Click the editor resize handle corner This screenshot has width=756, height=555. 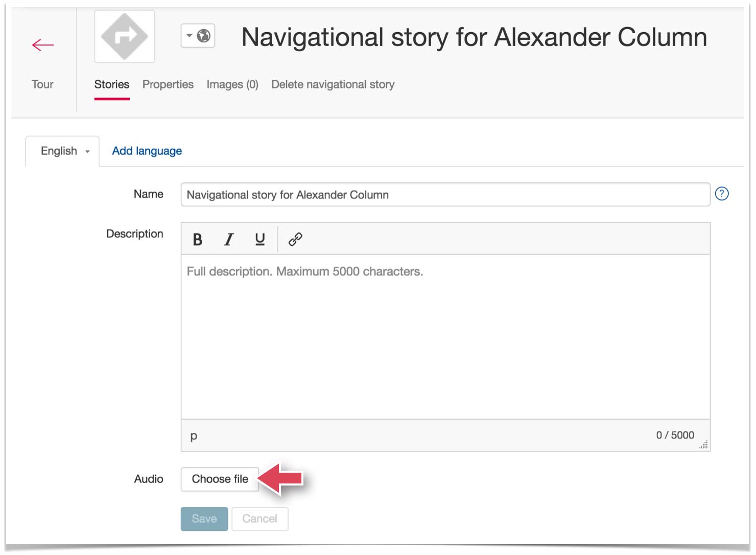[704, 445]
